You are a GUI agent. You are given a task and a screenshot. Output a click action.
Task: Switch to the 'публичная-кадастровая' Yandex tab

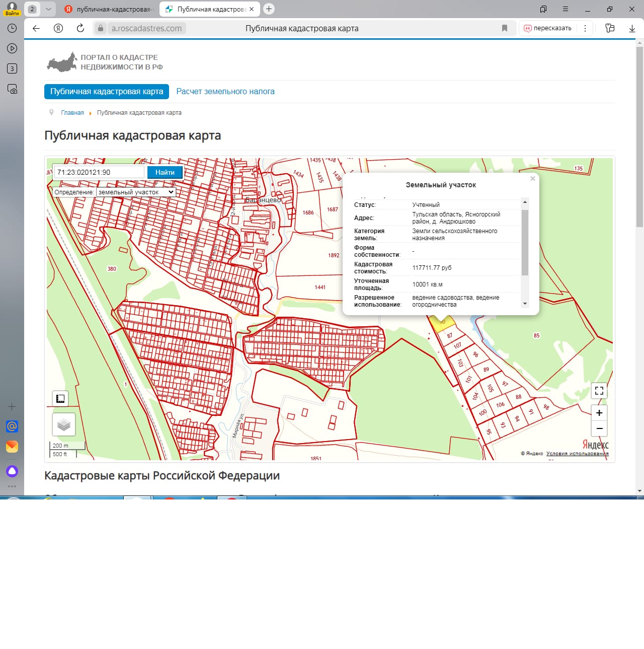click(x=110, y=9)
